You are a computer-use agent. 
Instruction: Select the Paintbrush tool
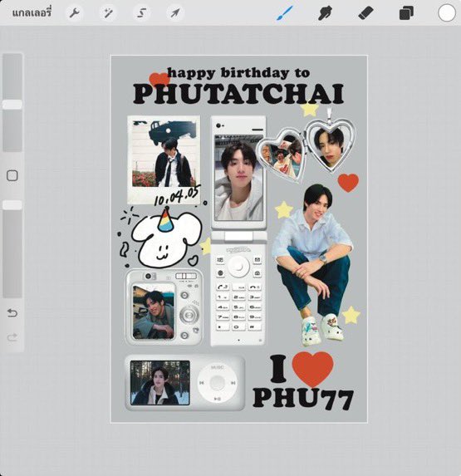click(x=285, y=13)
